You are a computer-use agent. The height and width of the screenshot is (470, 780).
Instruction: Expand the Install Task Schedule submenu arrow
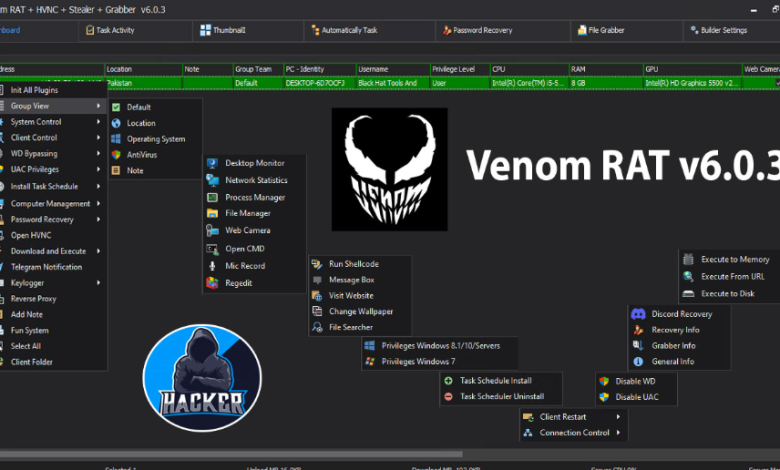(98, 187)
